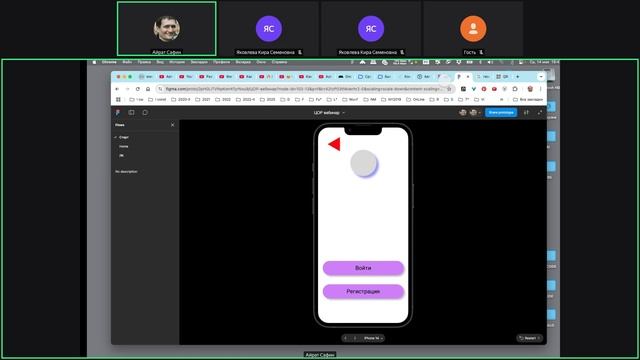Open a new Chrome tab with plus

[x=518, y=77]
